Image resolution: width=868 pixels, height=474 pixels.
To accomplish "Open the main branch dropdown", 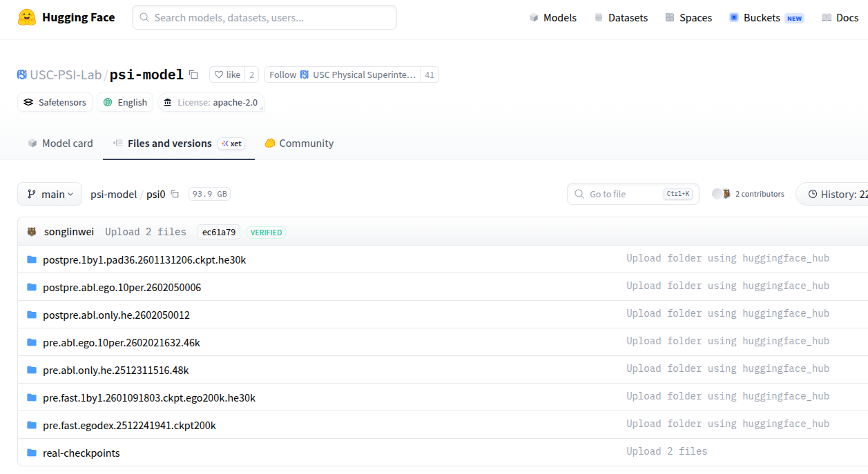I will click(50, 194).
